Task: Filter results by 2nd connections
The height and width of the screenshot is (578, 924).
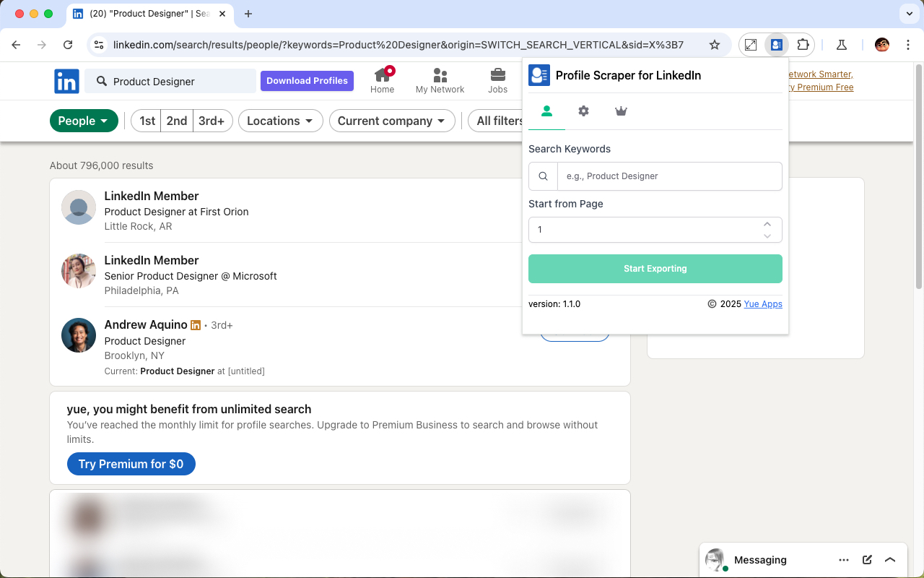Action: (x=177, y=121)
